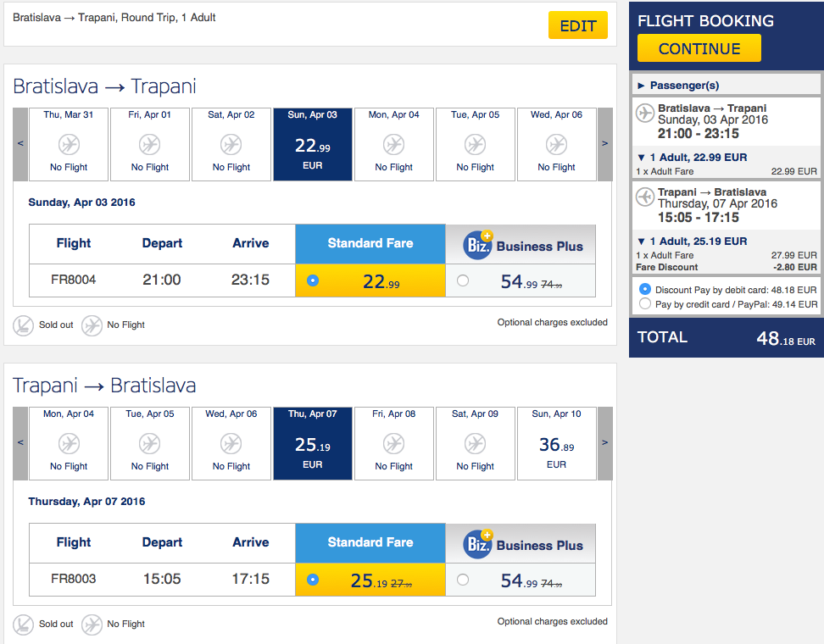This screenshot has height=644, width=824.
Task: Select the Sun, Apr 10 return date tab
Action: click(556, 443)
